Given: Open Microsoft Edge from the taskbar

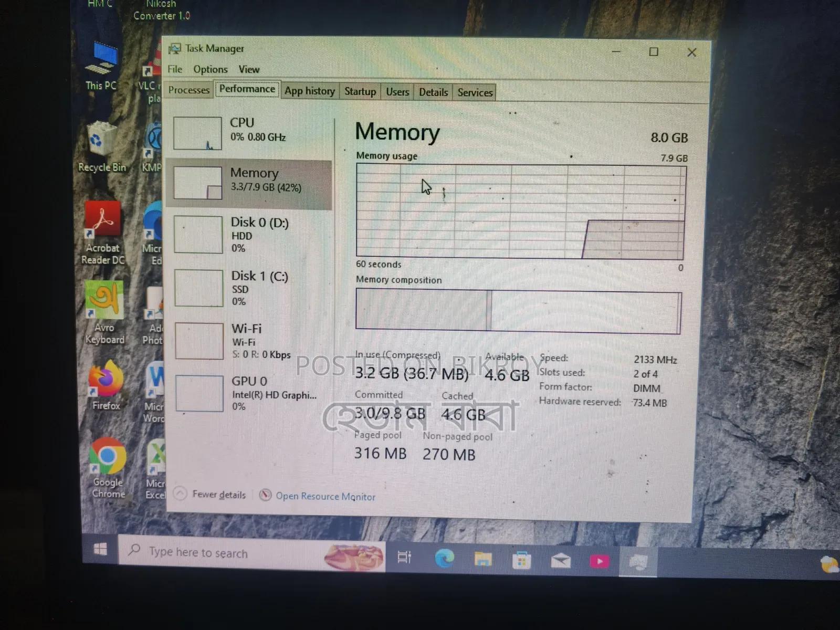Looking at the screenshot, I should [x=444, y=558].
